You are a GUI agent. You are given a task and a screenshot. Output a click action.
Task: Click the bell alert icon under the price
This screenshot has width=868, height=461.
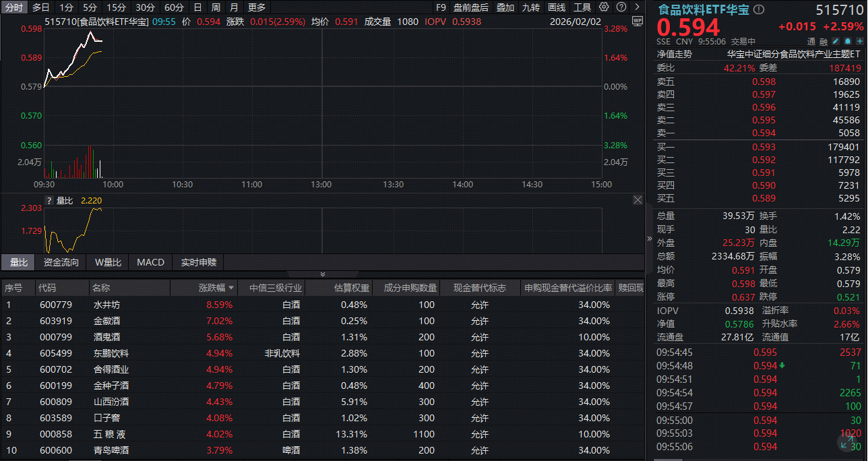tap(847, 41)
